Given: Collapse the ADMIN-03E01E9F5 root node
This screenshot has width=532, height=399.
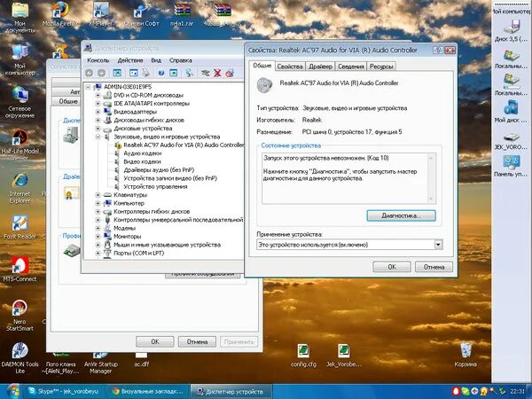Looking at the screenshot, I should (88, 87).
